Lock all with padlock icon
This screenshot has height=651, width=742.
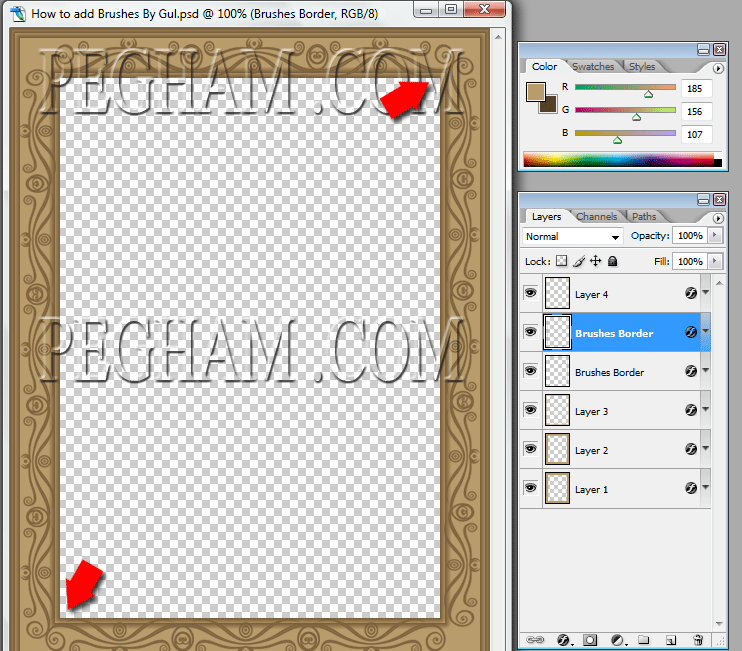pos(612,261)
